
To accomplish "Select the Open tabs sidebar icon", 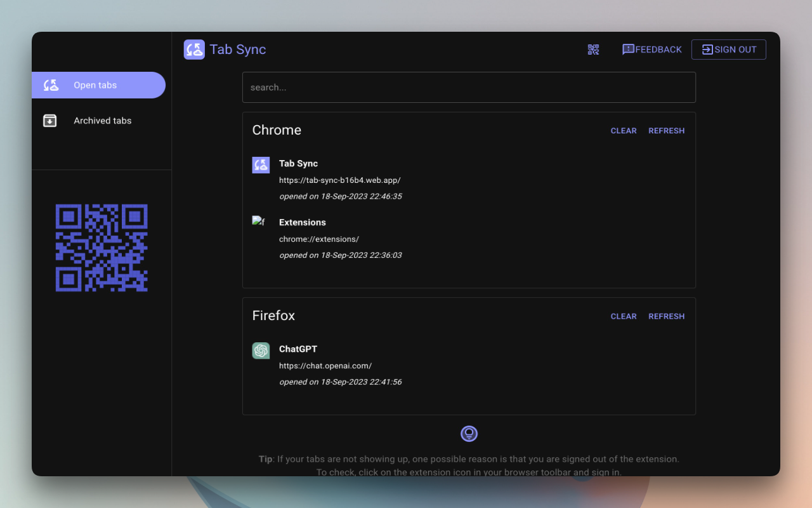I will (49, 84).
